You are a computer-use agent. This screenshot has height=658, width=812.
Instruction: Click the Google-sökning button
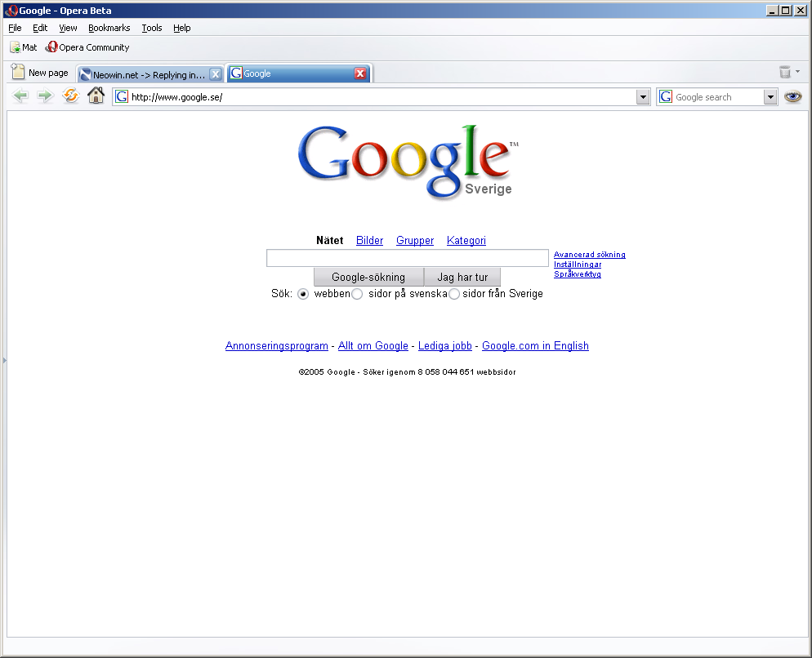click(368, 277)
